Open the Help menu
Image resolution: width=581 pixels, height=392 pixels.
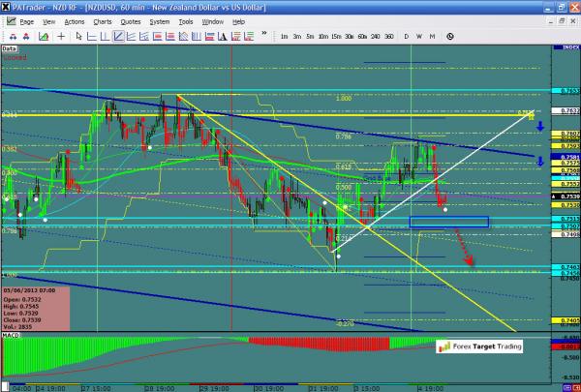pyautogui.click(x=238, y=22)
